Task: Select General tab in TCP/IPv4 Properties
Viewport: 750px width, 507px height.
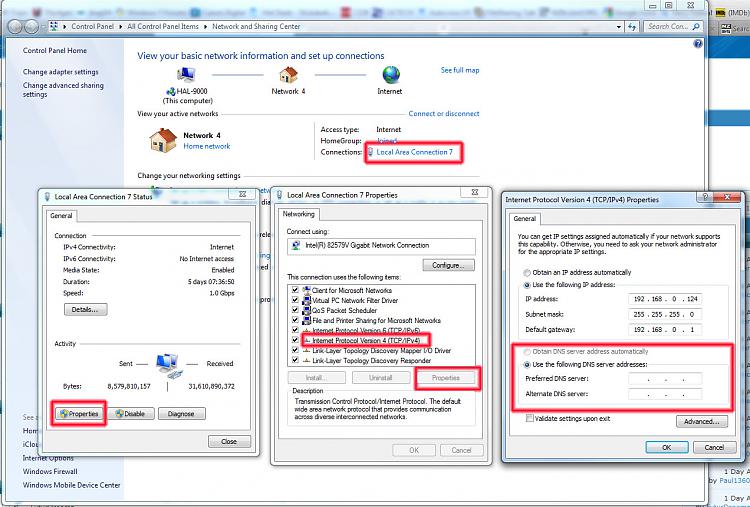Action: point(524,219)
